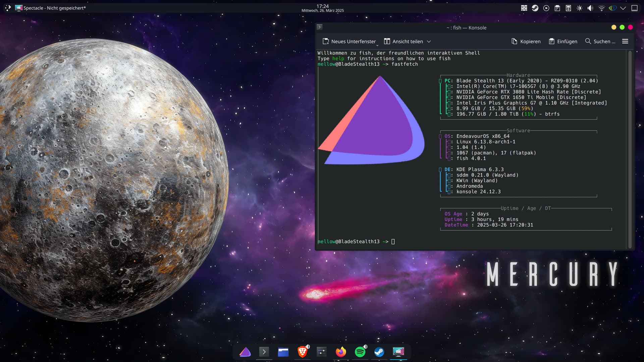Open the removable devices tray applet
644x362 pixels.
click(x=568, y=8)
